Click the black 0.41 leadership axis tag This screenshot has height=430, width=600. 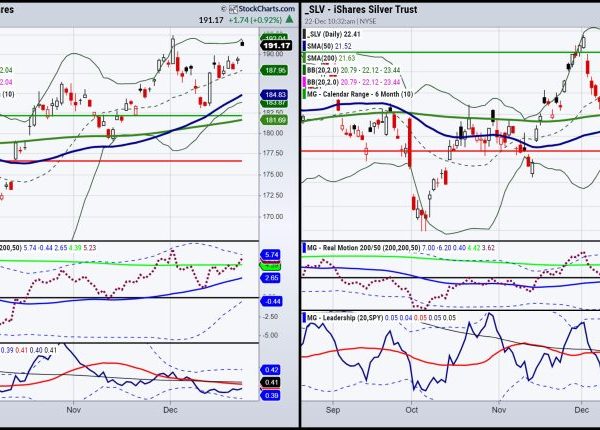pos(271,382)
